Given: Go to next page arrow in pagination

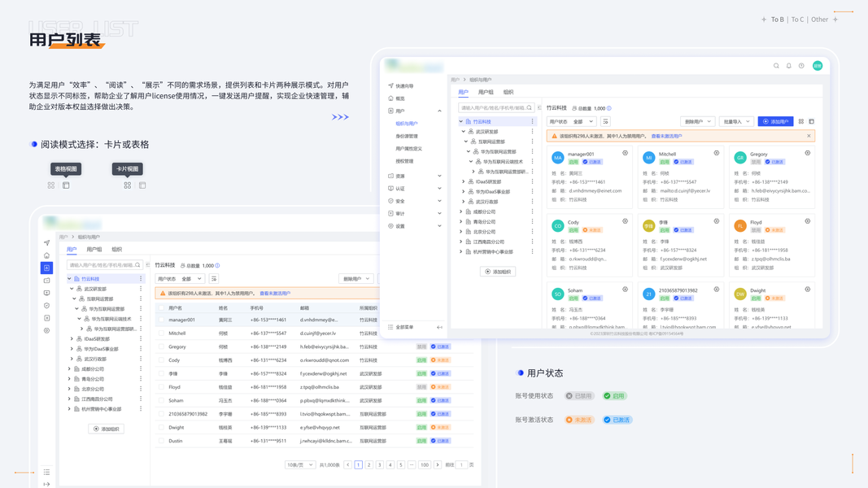Looking at the screenshot, I should 438,464.
